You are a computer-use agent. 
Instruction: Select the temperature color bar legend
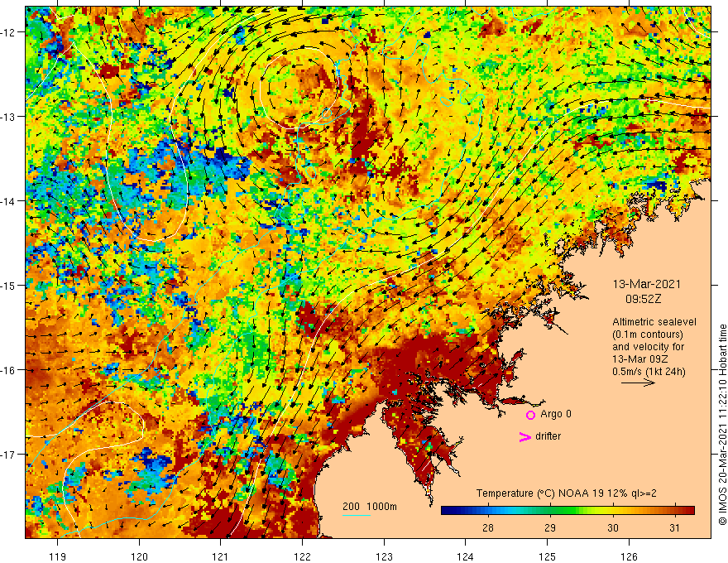(x=568, y=511)
